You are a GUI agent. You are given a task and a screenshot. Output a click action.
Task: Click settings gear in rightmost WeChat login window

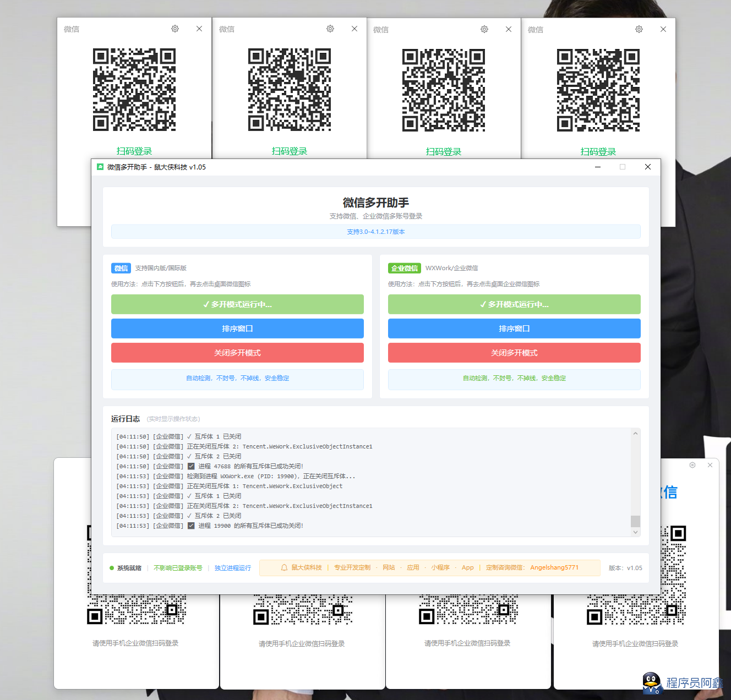(x=639, y=29)
